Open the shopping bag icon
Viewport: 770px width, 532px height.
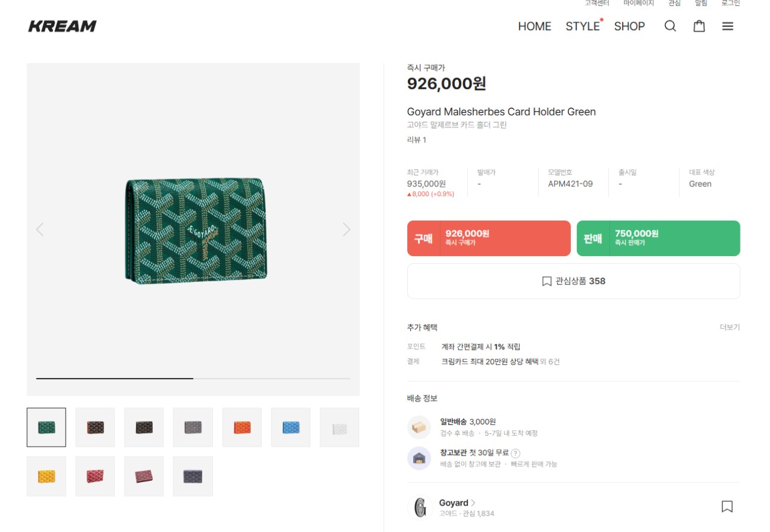tap(699, 26)
